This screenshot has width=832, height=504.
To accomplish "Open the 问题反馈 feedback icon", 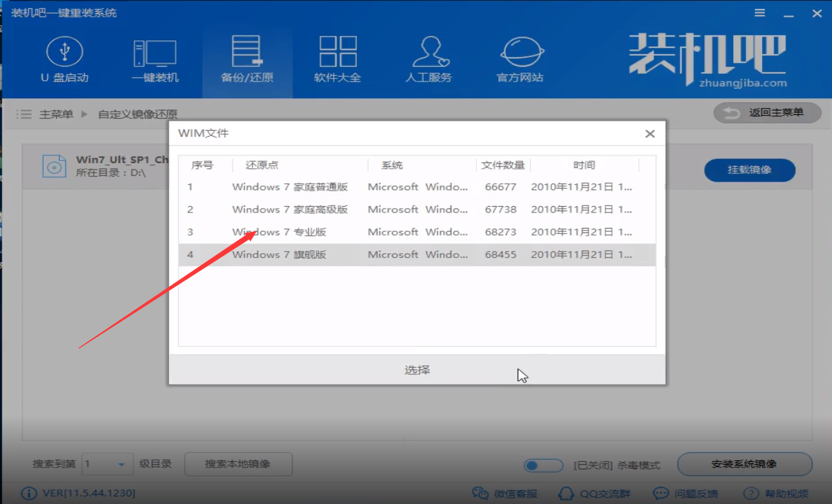I will (x=661, y=493).
